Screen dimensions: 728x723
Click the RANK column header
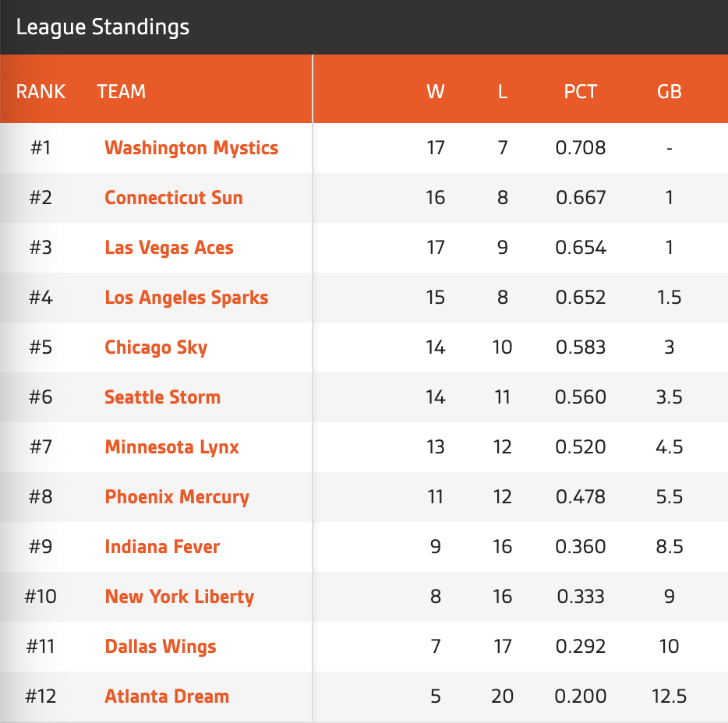41,91
